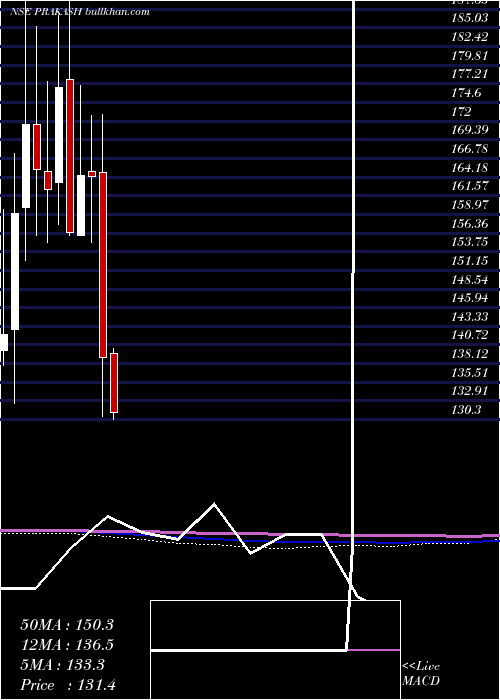Click the 161.57 price axis label
Viewport: 500px width, 700px height.
point(470,186)
